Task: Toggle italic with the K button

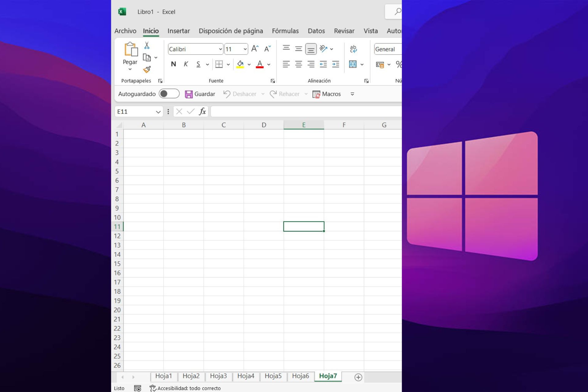Action: (186, 64)
